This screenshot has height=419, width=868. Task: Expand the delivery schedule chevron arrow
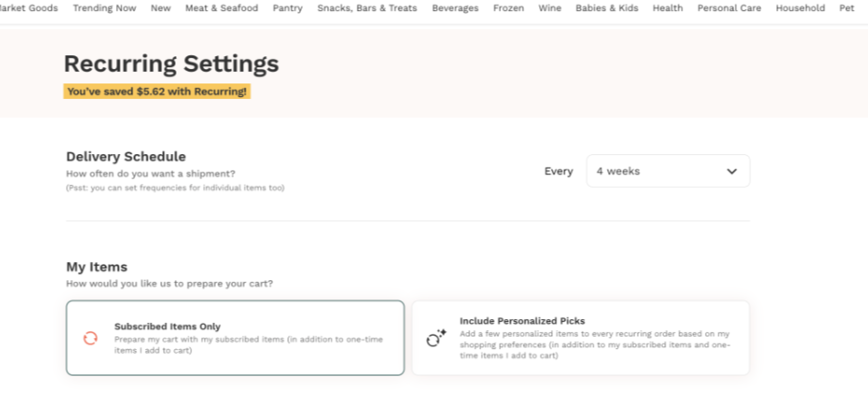pyautogui.click(x=732, y=171)
